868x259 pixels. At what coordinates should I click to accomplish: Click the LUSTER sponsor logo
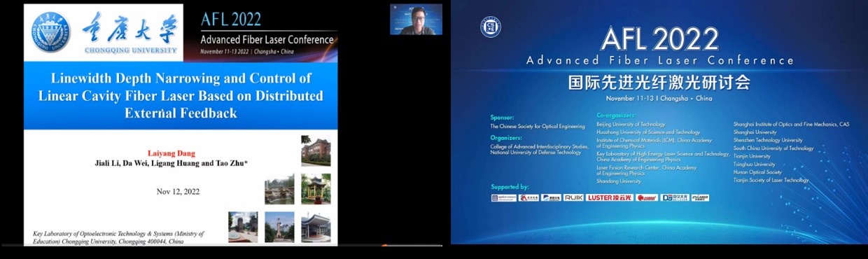pos(609,197)
